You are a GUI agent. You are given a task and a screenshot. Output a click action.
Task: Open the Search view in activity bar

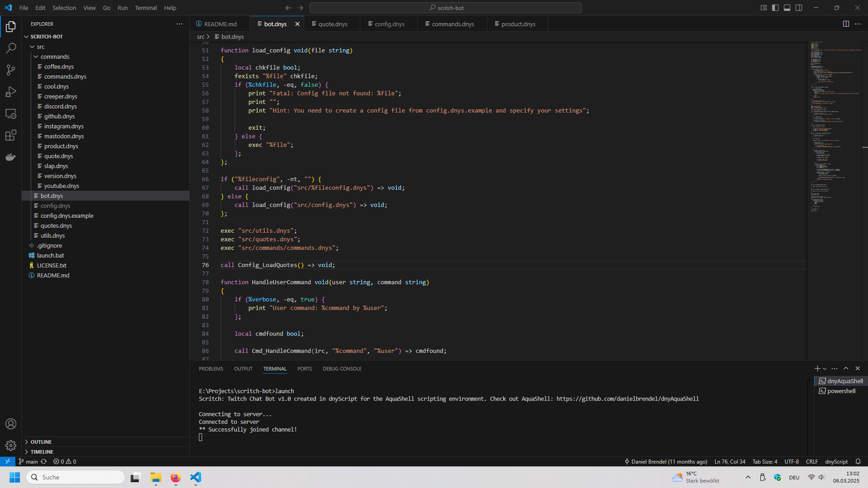(x=11, y=48)
